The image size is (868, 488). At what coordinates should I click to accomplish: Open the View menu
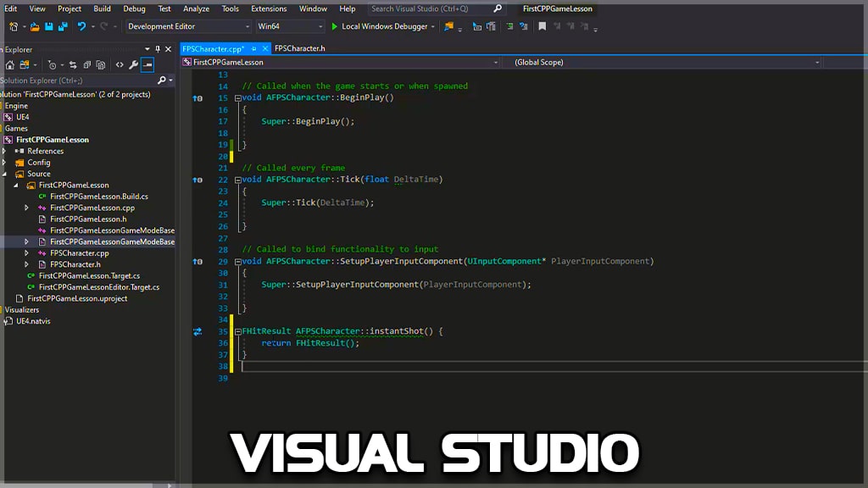coord(37,8)
